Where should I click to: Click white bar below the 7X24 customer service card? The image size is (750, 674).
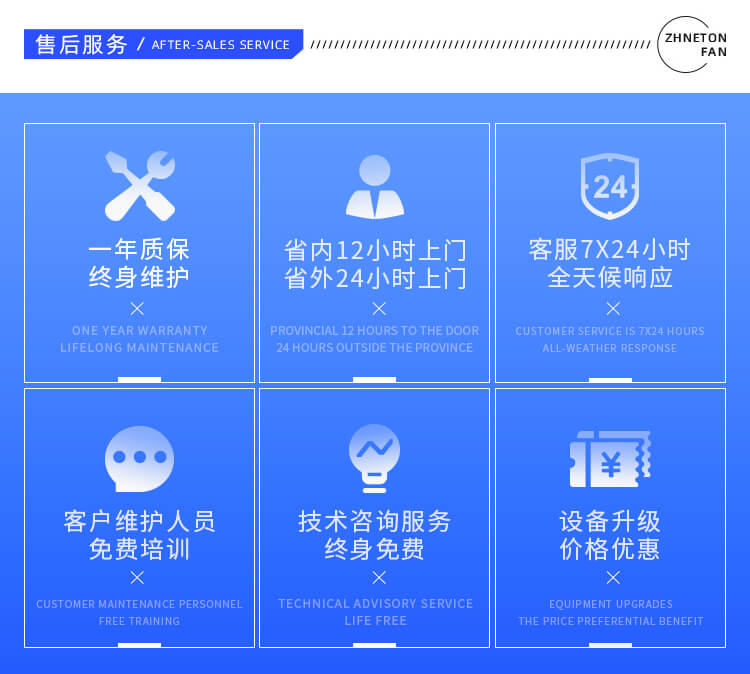point(610,380)
